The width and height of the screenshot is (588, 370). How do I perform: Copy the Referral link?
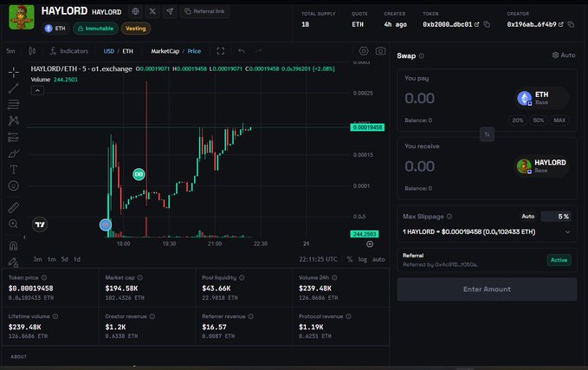point(204,11)
